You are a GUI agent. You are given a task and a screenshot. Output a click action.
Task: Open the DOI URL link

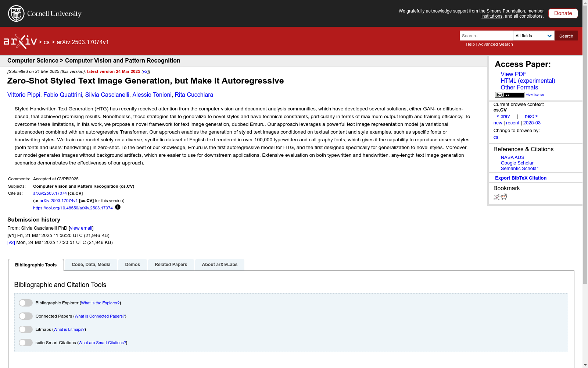pos(73,208)
